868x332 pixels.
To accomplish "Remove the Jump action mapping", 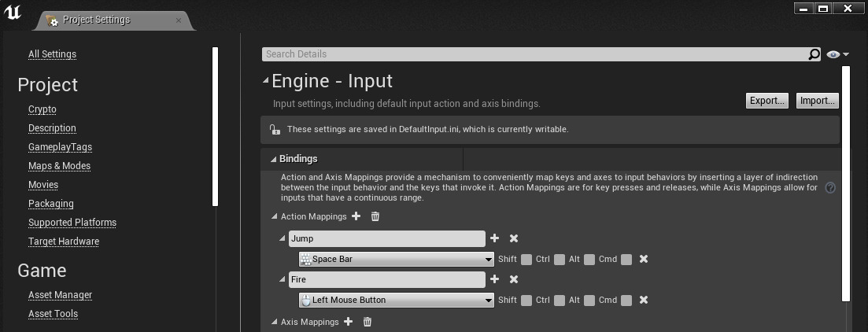I will click(514, 238).
